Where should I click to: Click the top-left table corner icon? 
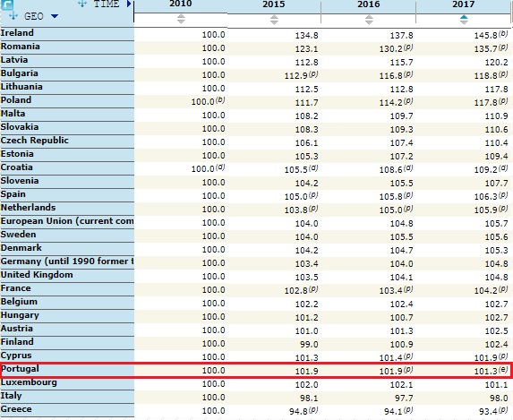7,4
